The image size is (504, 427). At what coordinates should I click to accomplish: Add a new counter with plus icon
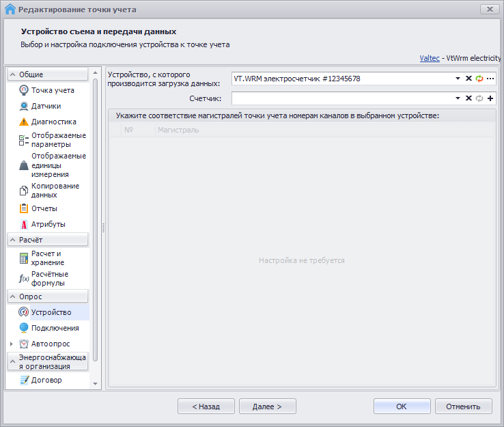point(490,98)
